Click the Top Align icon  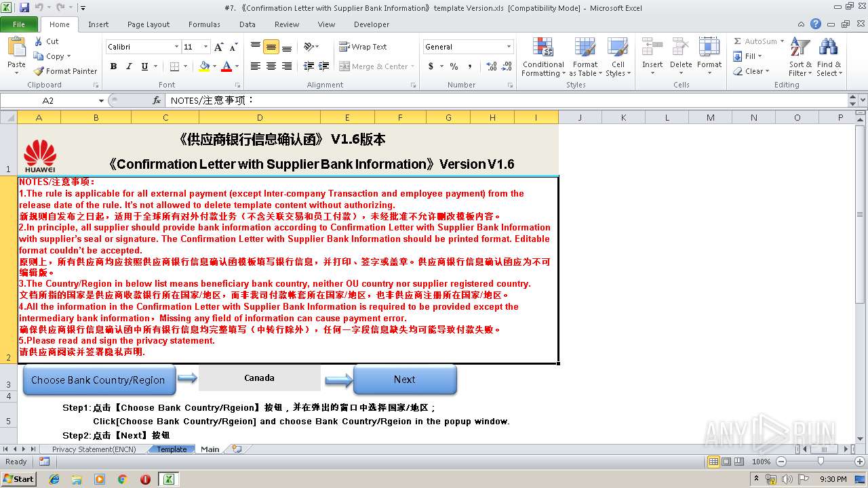[x=256, y=47]
